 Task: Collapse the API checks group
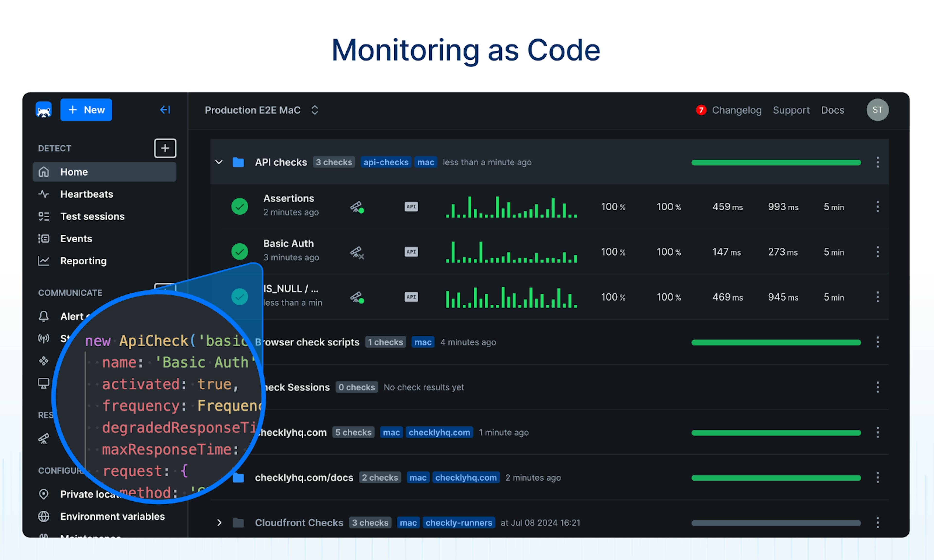tap(219, 162)
